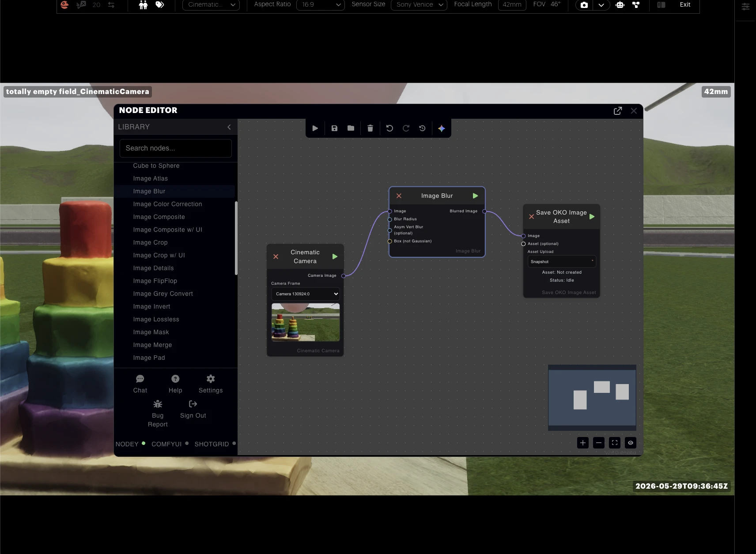The image size is (756, 554).
Task: Choose Image Details in the library
Action: tap(153, 268)
